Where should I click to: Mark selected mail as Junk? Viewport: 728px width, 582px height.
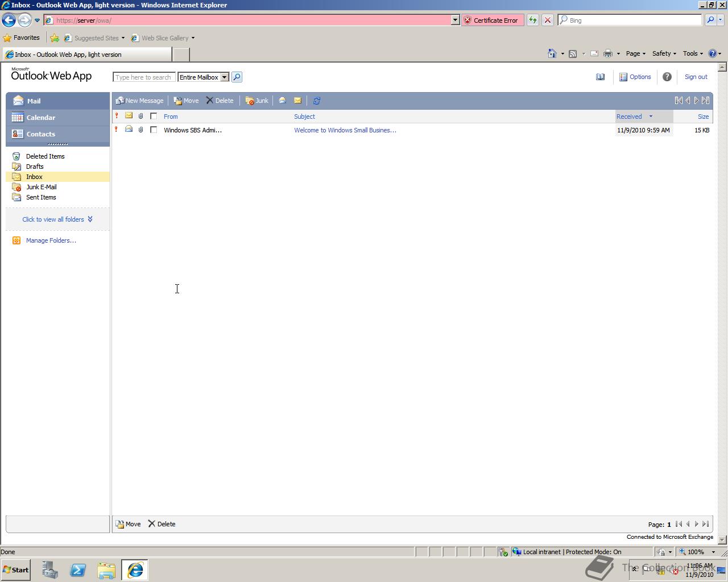pos(257,101)
